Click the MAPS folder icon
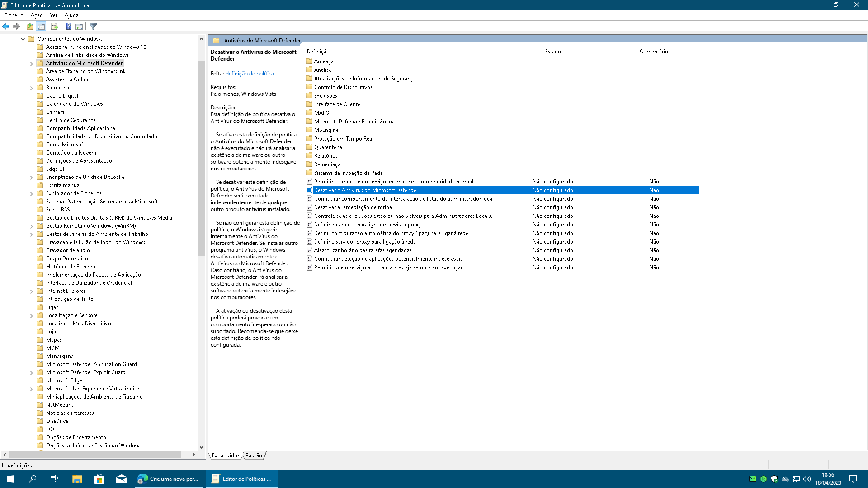This screenshot has height=488, width=868. (x=309, y=113)
